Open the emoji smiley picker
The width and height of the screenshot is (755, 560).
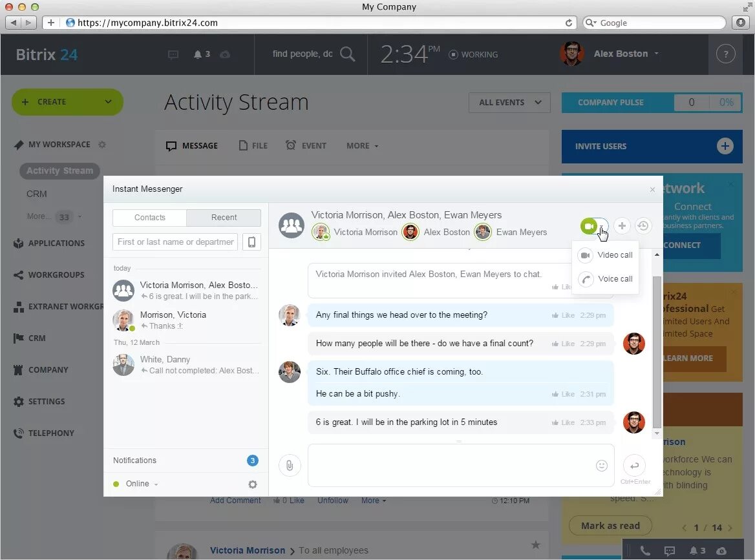coord(601,465)
